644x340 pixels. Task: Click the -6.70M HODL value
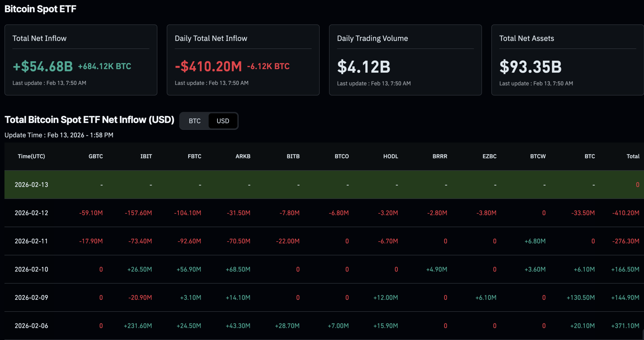tap(388, 241)
